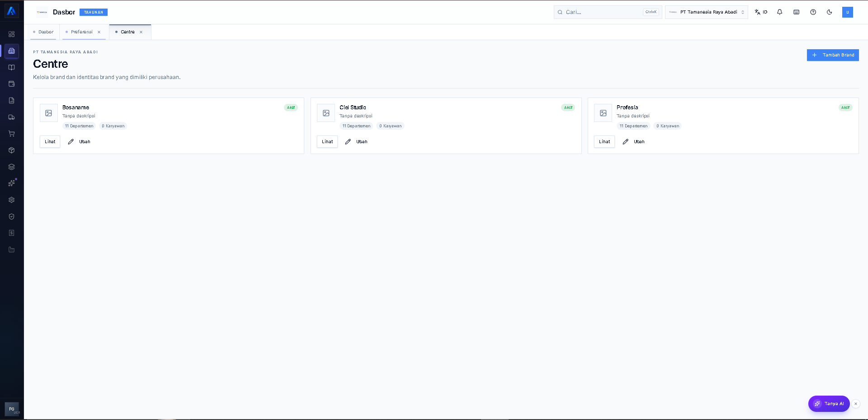868x420 pixels.
Task: Click the Tambah Brand button
Action: point(833,55)
